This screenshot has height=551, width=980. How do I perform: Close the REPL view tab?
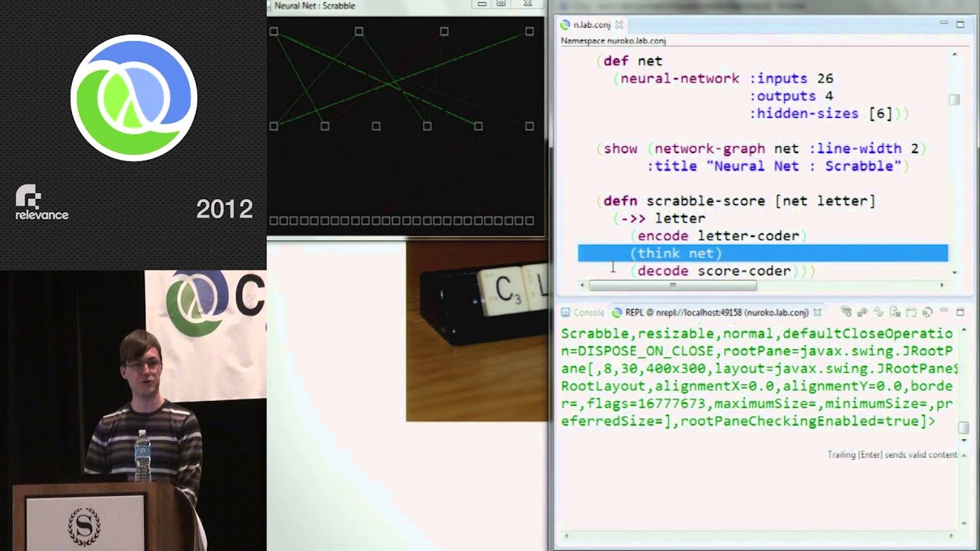(x=817, y=312)
